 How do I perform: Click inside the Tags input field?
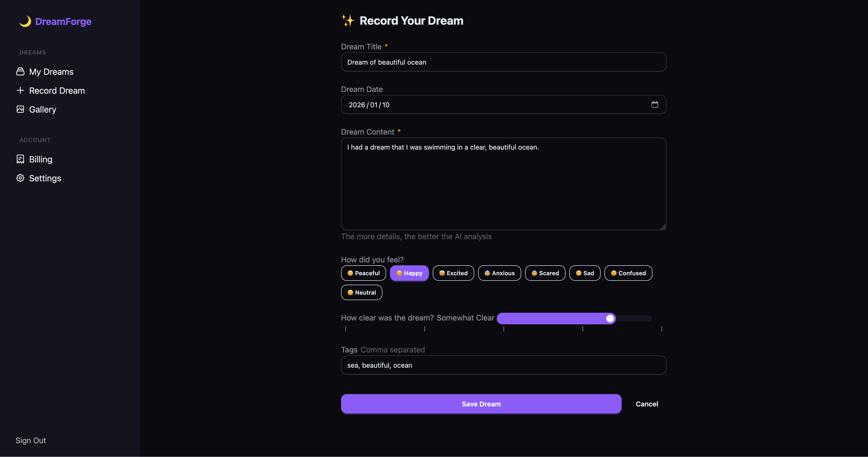click(x=503, y=365)
